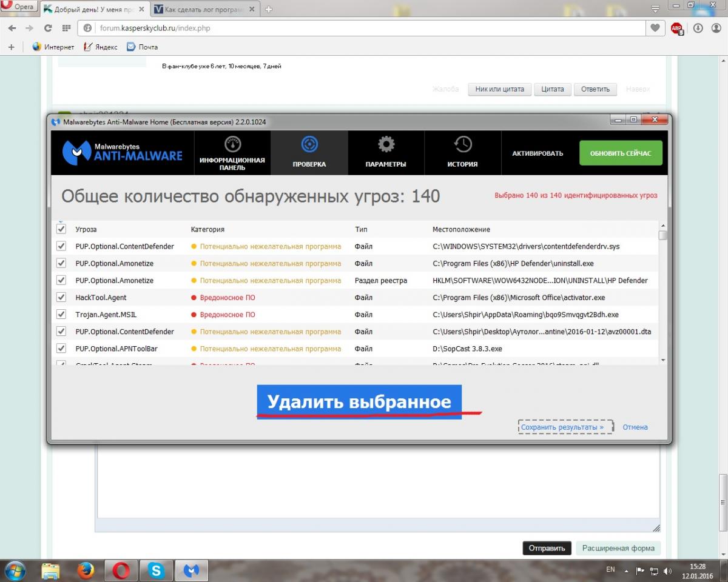Image resolution: width=728 pixels, height=582 pixels.
Task: Open History via the clock icon
Action: [462, 145]
